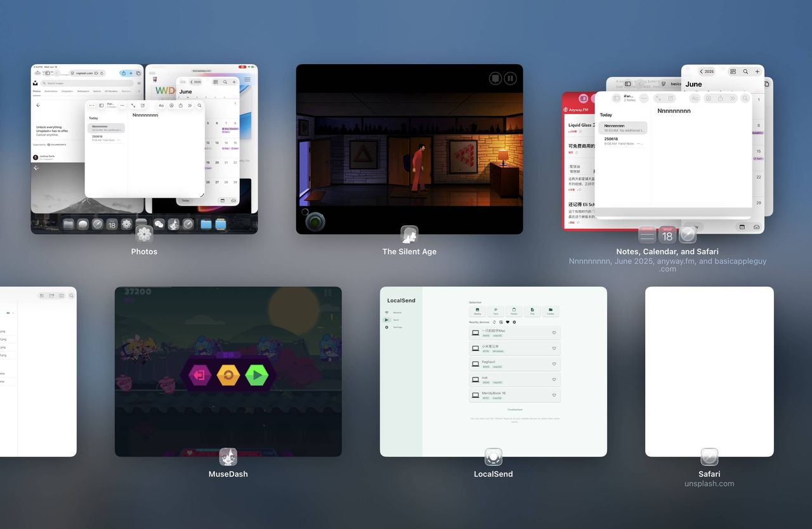Go back to 2025 via the Calendar chevron
Viewport: 812px width, 529px height.
tap(702, 72)
